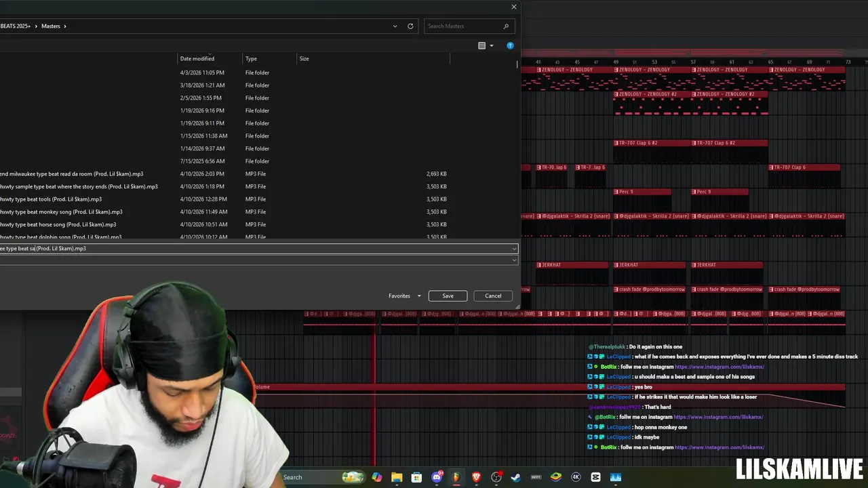Open OBS Studio from the taskbar
The height and width of the screenshot is (488, 868).
pyautogui.click(x=496, y=477)
